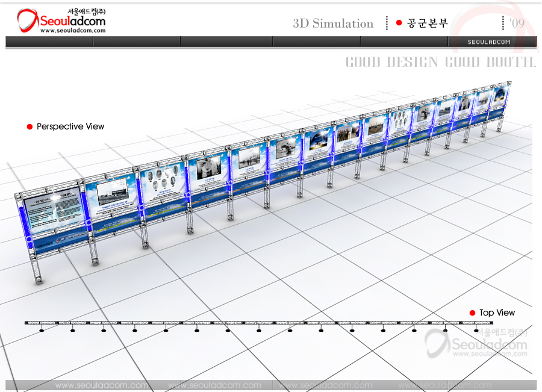
Task: Select the first segment of the dark bar
Action: [x=49, y=42]
